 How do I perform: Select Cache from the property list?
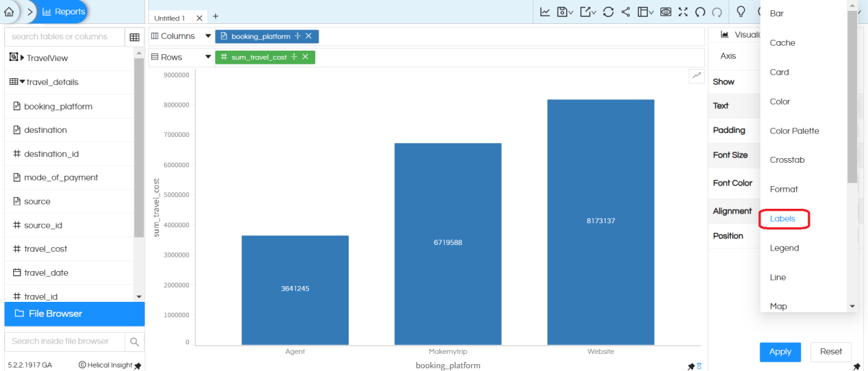[x=782, y=42]
